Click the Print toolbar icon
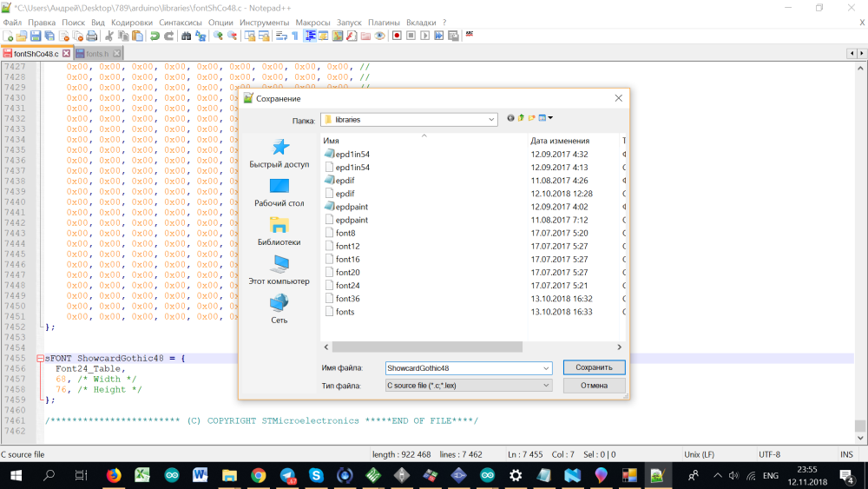 tap(91, 36)
